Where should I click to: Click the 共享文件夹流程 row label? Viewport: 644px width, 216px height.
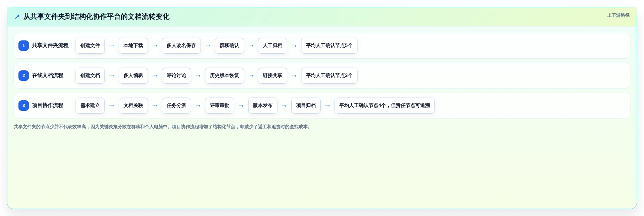pos(50,46)
